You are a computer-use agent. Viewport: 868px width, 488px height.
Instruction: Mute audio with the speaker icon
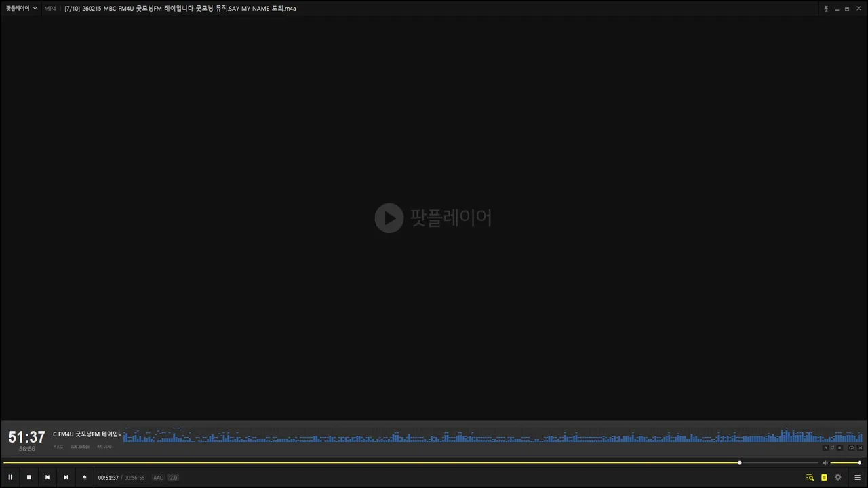pos(825,463)
